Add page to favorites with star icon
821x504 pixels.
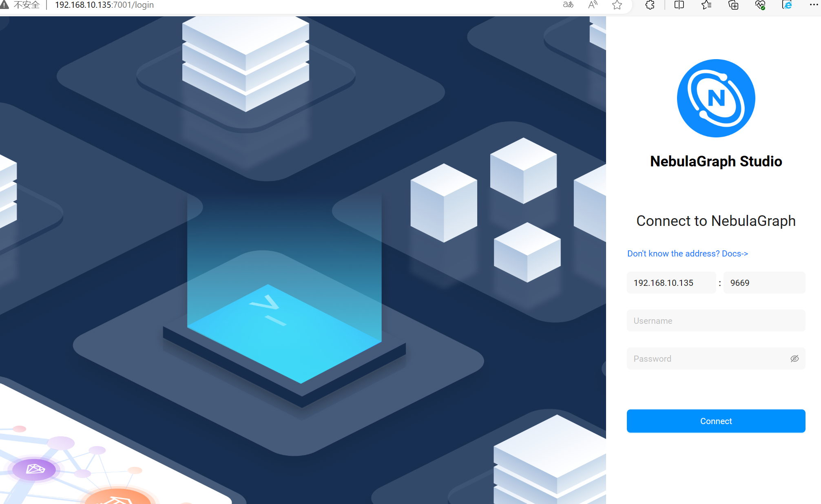click(x=617, y=5)
